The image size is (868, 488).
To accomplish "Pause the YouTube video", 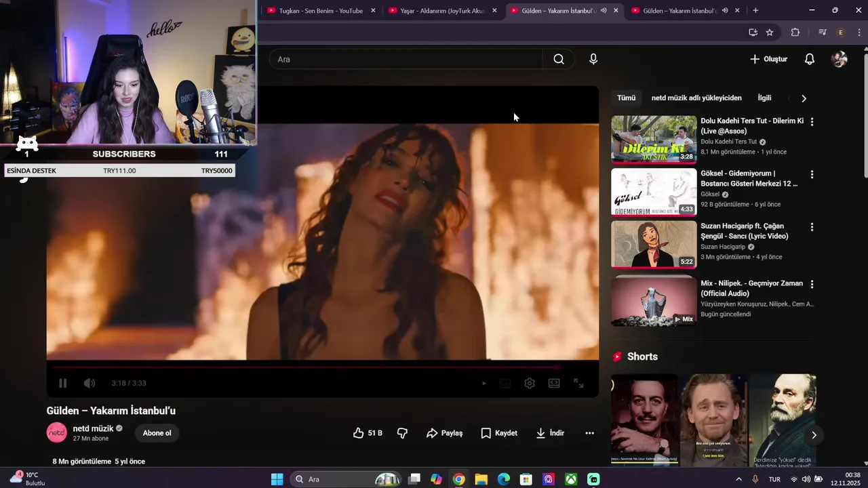I will point(62,383).
